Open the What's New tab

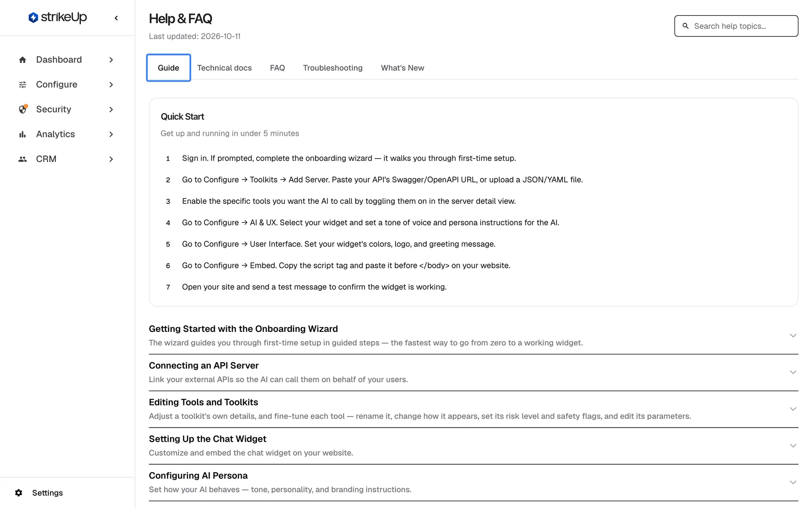coord(402,68)
